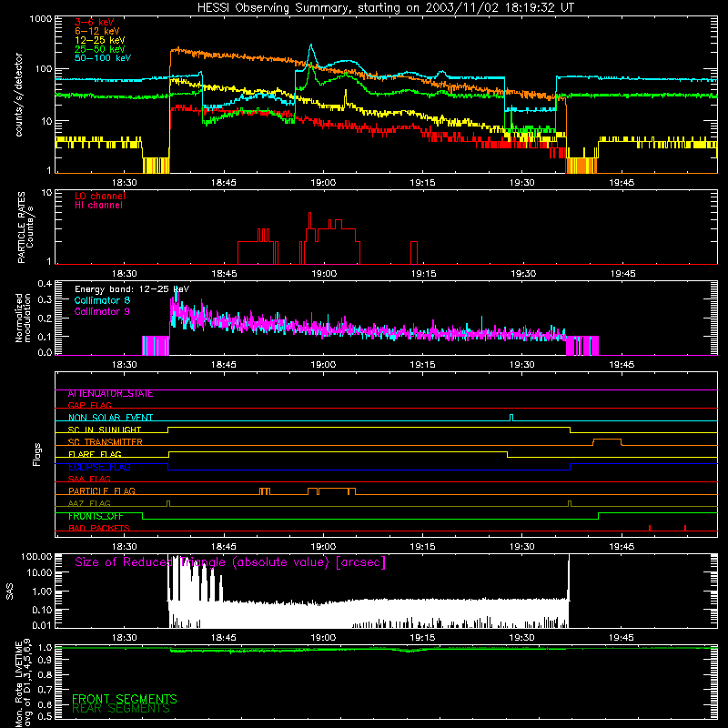728x728 pixels.
Task: Select the yellow '12-25 keV' legend entry
Action: coord(100,40)
